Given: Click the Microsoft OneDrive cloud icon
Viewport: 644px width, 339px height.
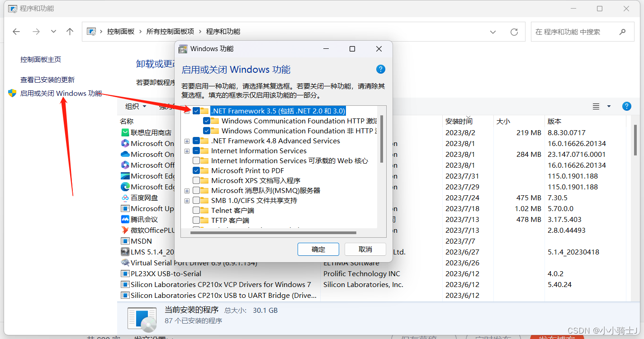Looking at the screenshot, I should pos(125,154).
